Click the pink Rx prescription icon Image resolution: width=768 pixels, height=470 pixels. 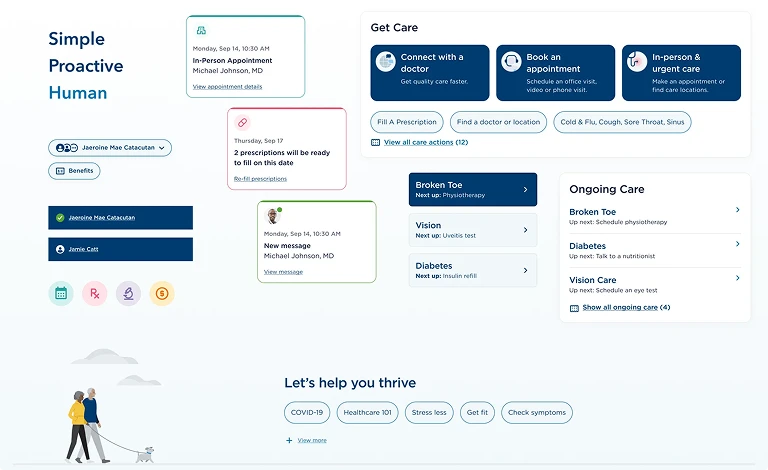click(94, 293)
